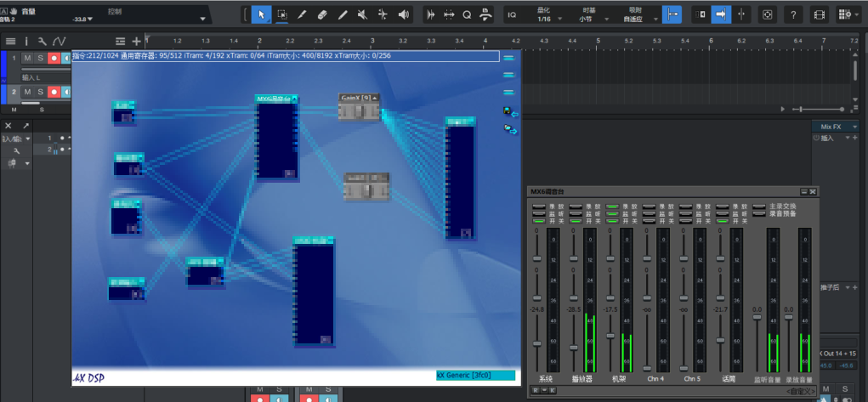Arm record on track 1
868x402 pixels.
click(x=54, y=58)
